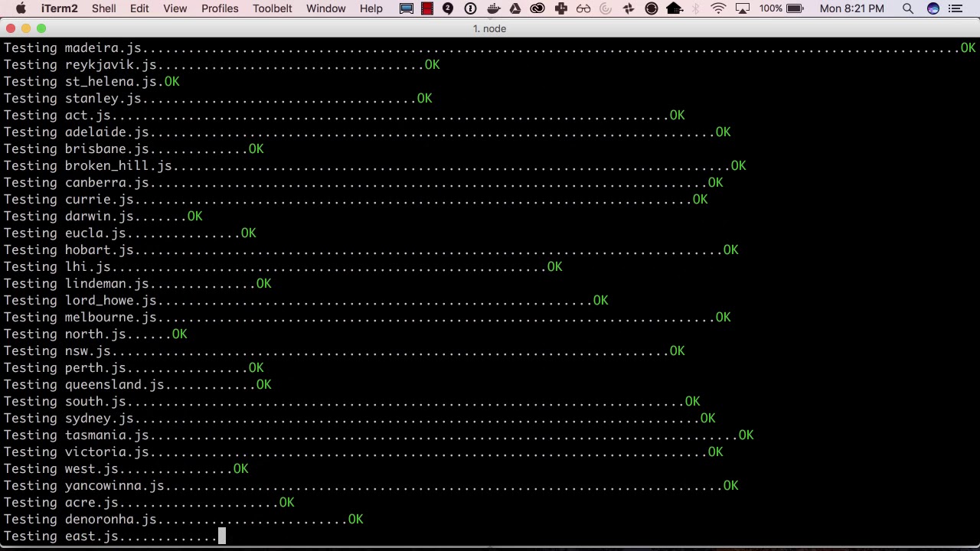Click the 'Testing denoronha.js' line
This screenshot has width=980, height=551.
(183, 519)
